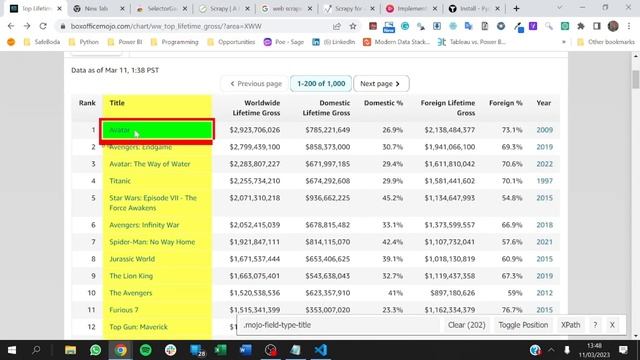Bookmark this page with the star icon
The width and height of the screenshot is (640, 360).
[353, 26]
